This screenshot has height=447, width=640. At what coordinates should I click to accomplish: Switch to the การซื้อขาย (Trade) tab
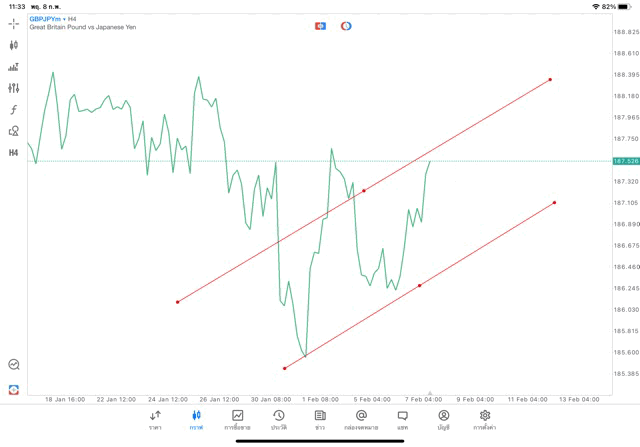click(238, 420)
